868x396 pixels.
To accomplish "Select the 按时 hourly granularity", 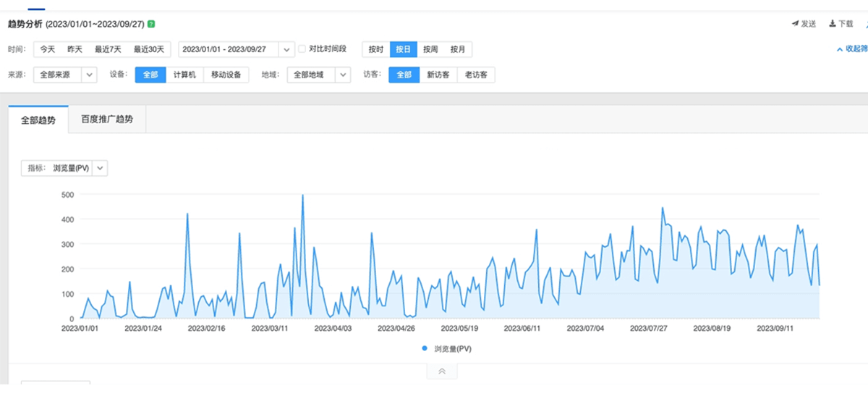I will 375,49.
